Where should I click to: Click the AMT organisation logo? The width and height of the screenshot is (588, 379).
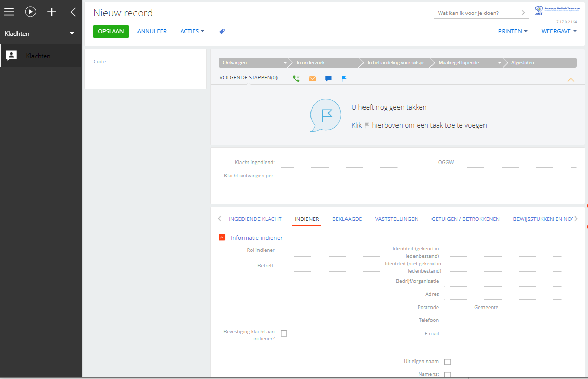(x=557, y=10)
